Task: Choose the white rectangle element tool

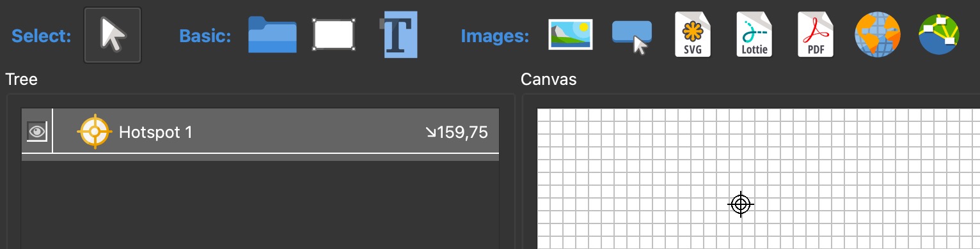Action: (x=333, y=34)
